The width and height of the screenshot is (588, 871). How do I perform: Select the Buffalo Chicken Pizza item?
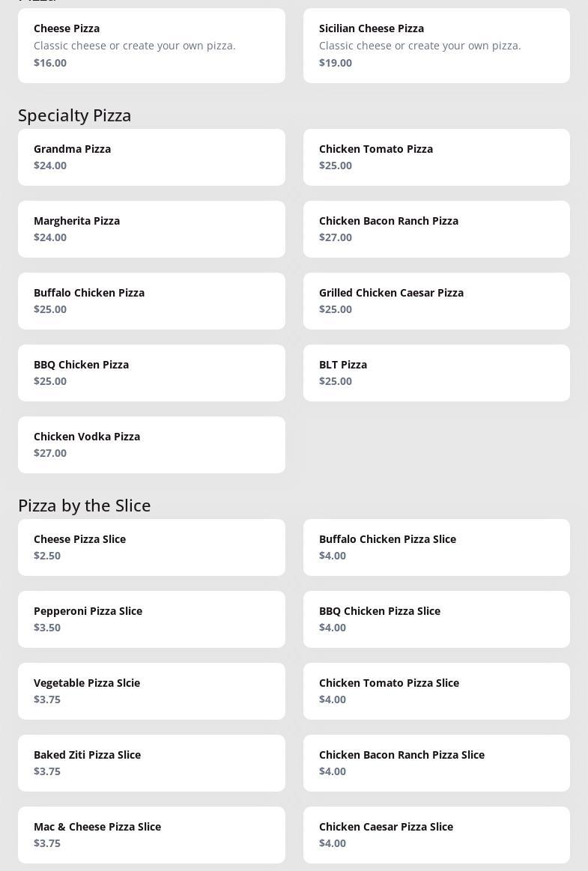click(151, 301)
